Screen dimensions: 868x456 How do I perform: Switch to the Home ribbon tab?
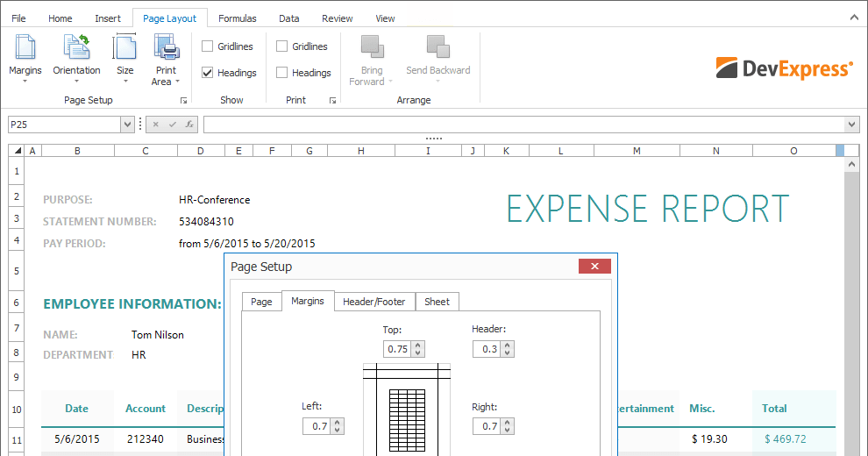pyautogui.click(x=60, y=18)
